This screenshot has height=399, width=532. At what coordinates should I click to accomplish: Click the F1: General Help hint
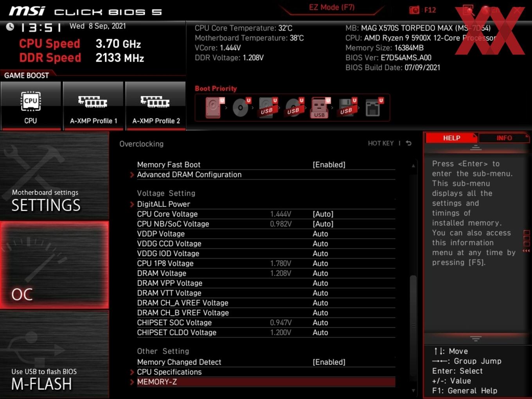point(465,391)
